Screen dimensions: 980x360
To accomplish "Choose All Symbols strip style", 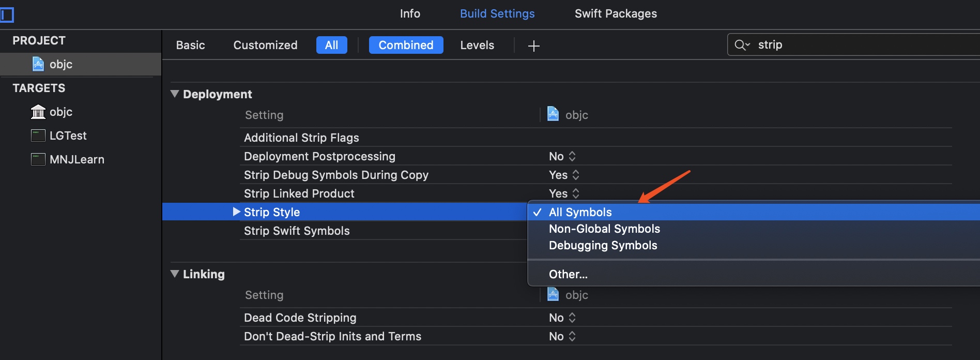I will (754, 212).
